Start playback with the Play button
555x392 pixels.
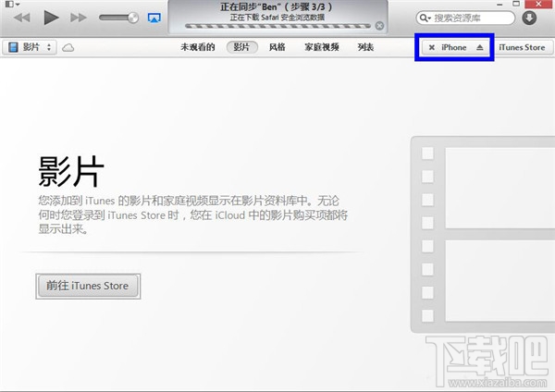(x=51, y=18)
